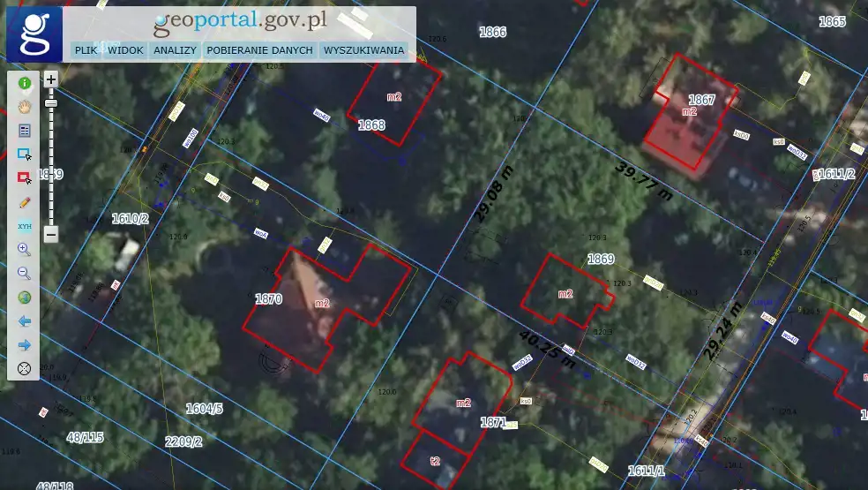The image size is (868, 490).
Task: Go to next map view arrow
Action: 25,345
